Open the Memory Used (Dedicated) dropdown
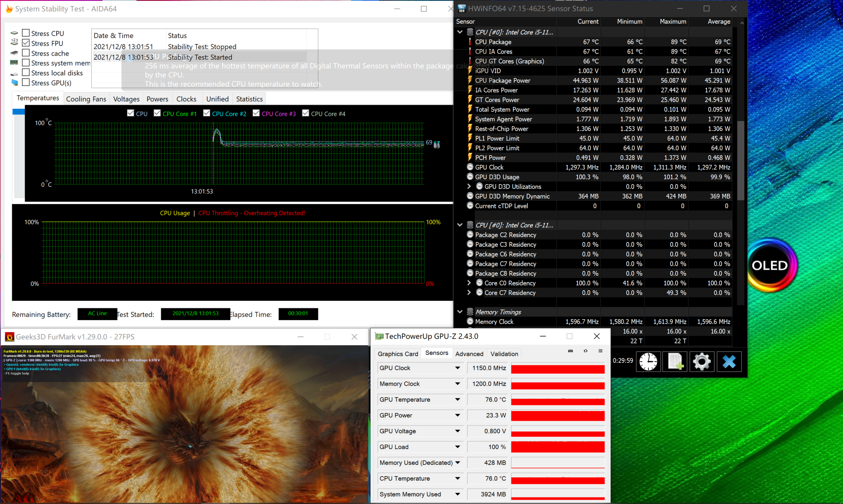Screen dimensions: 843x504 point(458,463)
